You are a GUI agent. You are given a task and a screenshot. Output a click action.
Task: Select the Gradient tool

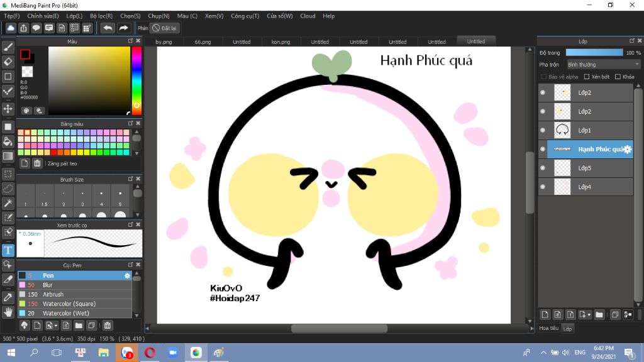[x=8, y=156]
